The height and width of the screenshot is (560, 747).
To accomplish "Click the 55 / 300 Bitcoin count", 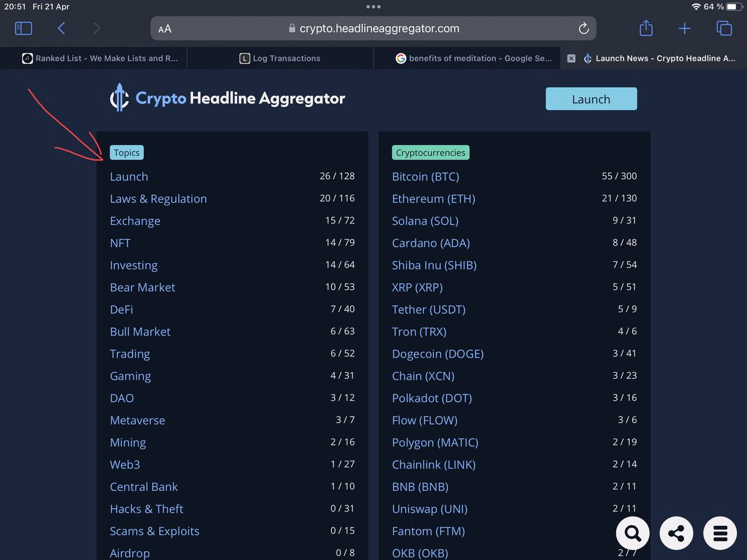I will point(619,176).
